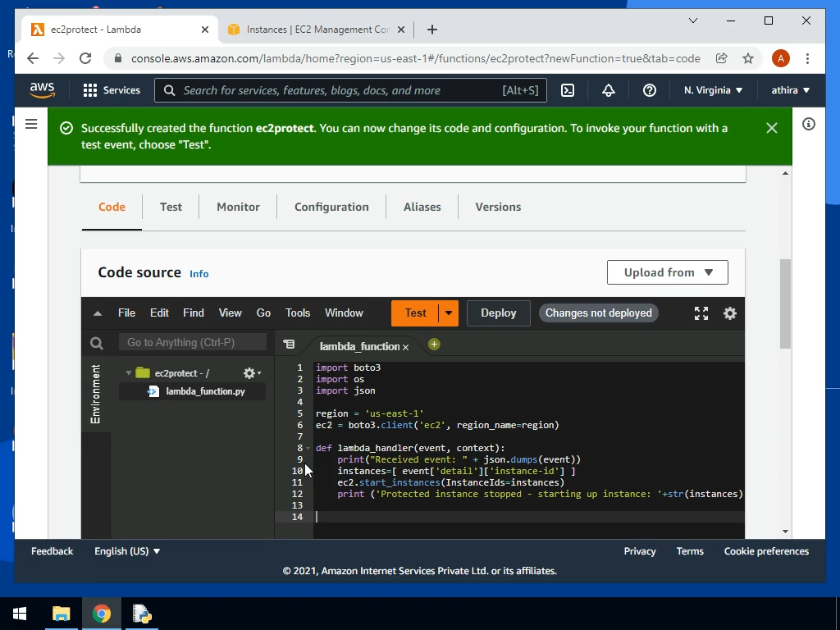Open the N. Virginia region selector

tap(713, 90)
